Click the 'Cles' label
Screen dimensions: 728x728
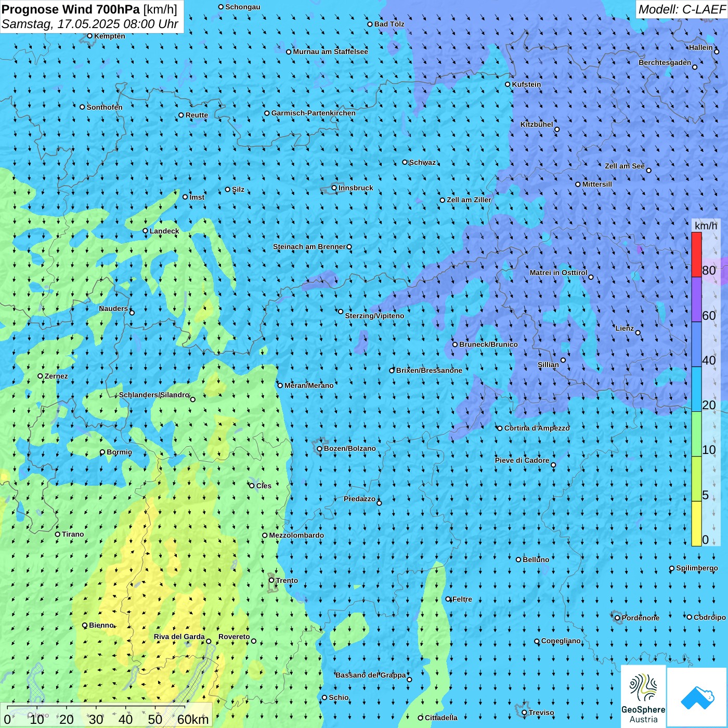264,486
